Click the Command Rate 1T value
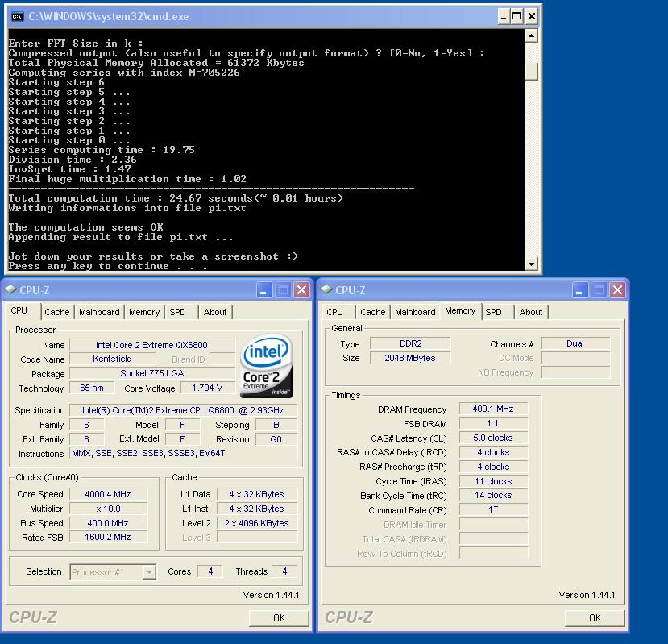This screenshot has height=644, width=668. [493, 509]
